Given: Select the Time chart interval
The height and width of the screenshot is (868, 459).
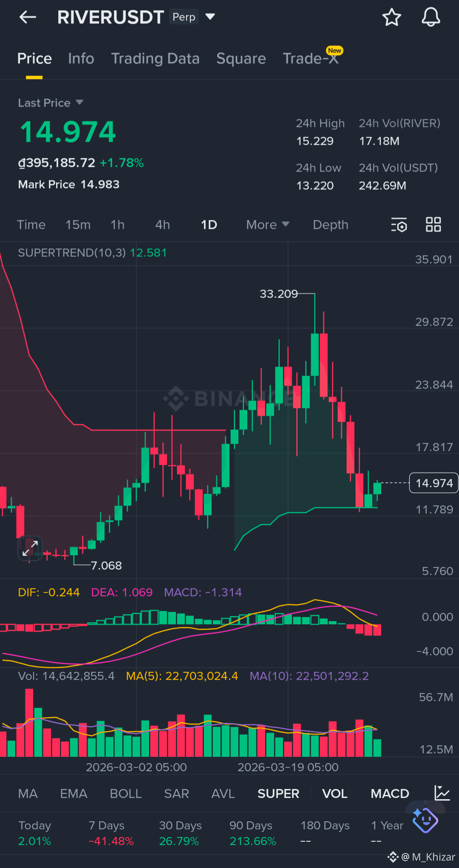Looking at the screenshot, I should tap(31, 225).
